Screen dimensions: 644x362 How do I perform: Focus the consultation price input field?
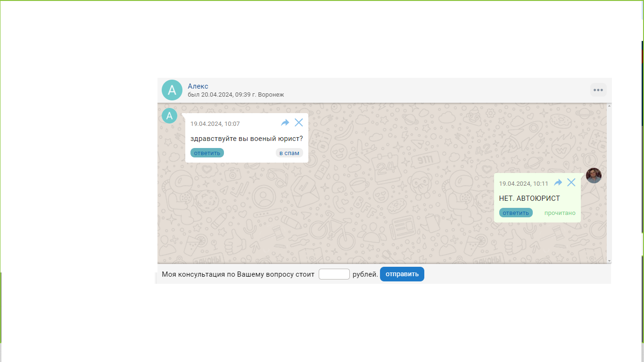334,274
